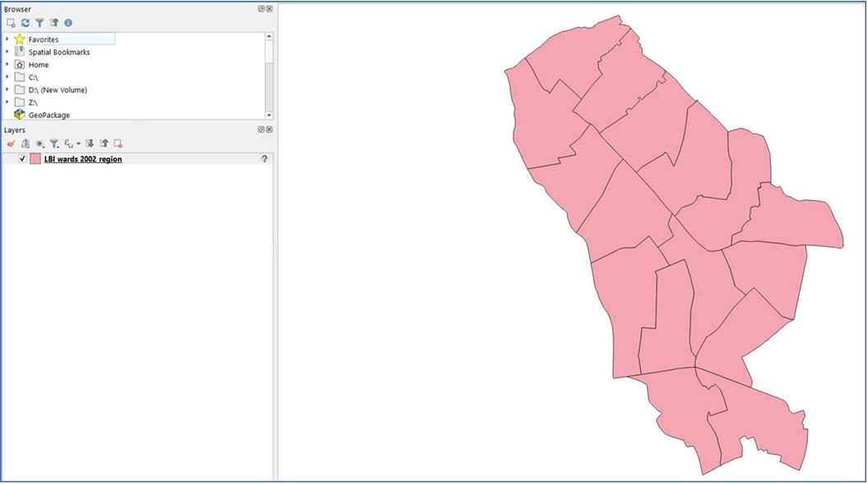Select Z:\ drive entry
The width and height of the screenshot is (868, 484).
pos(33,102)
